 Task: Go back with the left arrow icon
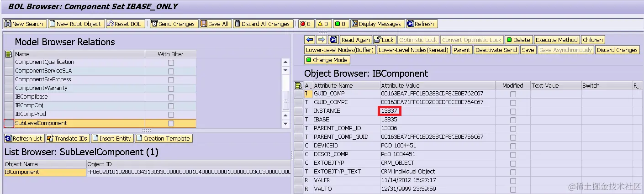tap(310, 40)
